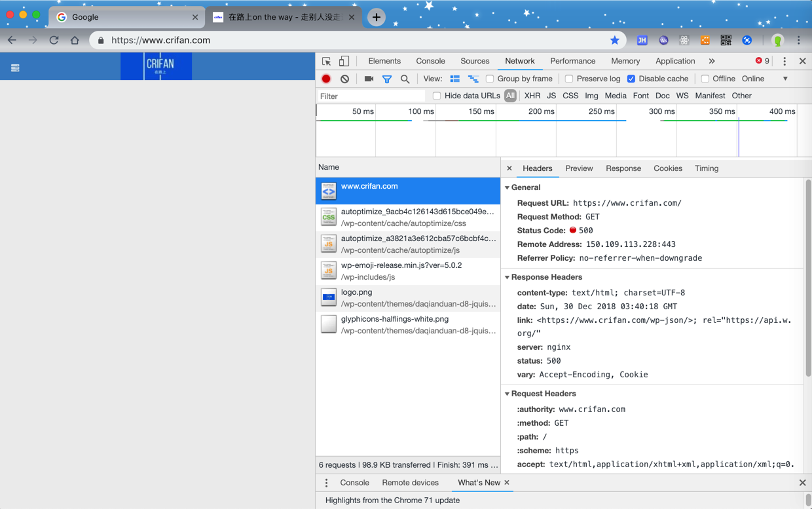Click the orange extension icon in toolbar

[705, 40]
